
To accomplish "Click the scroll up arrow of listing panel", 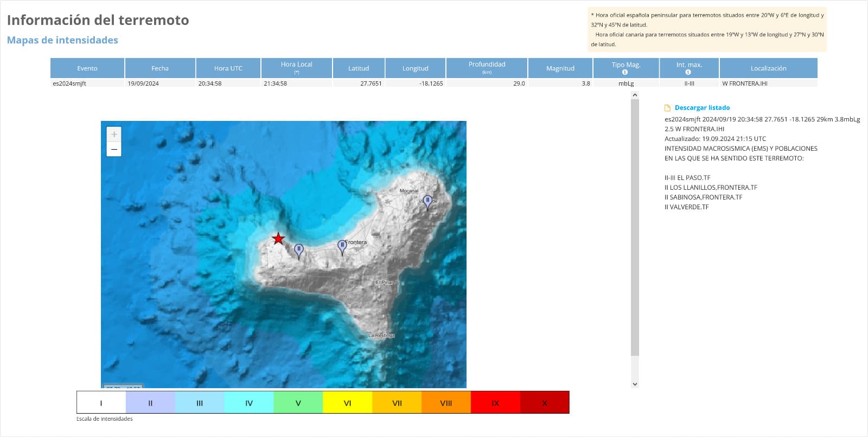I will pos(635,95).
